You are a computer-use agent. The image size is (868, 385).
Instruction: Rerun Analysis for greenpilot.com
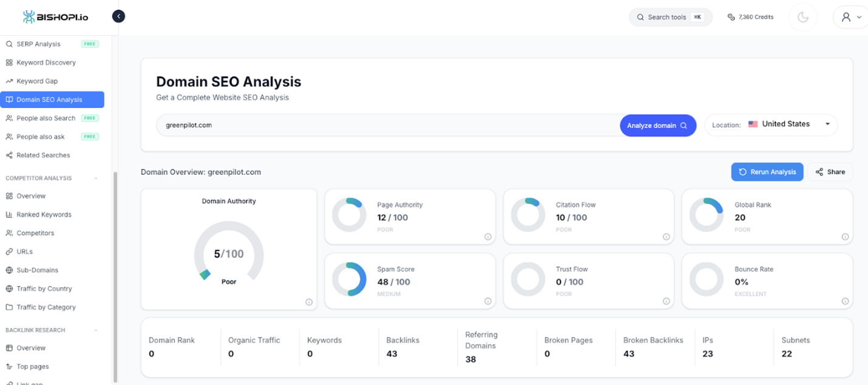click(767, 172)
